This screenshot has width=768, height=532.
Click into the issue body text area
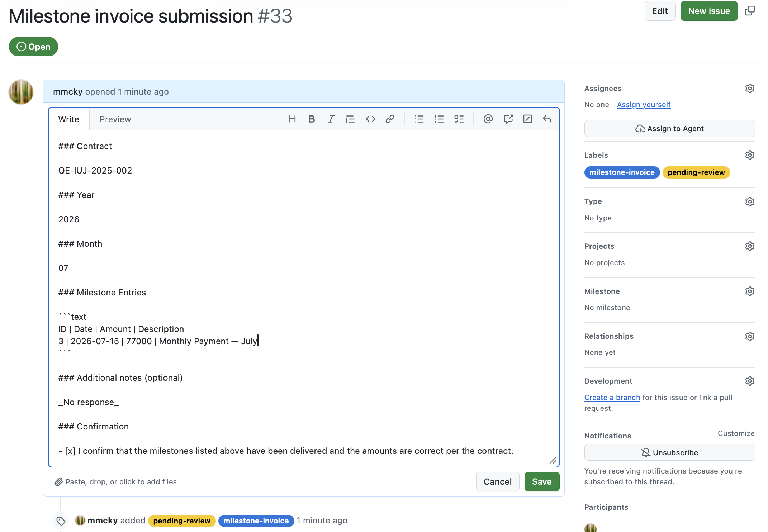click(304, 298)
